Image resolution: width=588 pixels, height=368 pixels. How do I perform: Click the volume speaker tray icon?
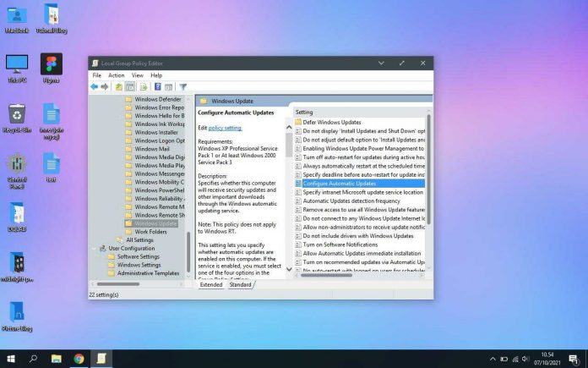click(525, 360)
